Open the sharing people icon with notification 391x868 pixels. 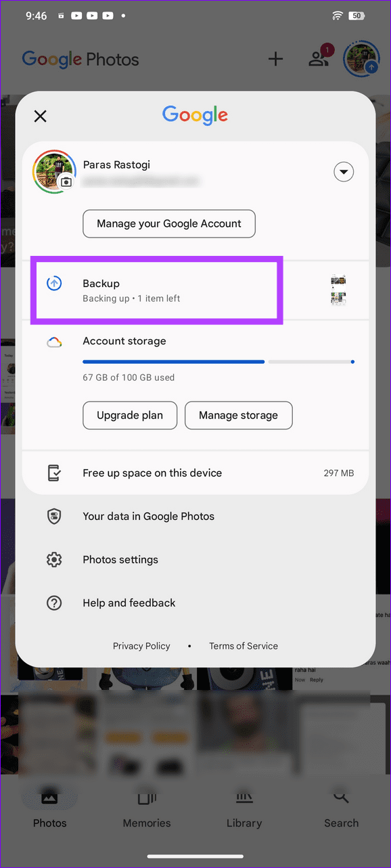[319, 58]
